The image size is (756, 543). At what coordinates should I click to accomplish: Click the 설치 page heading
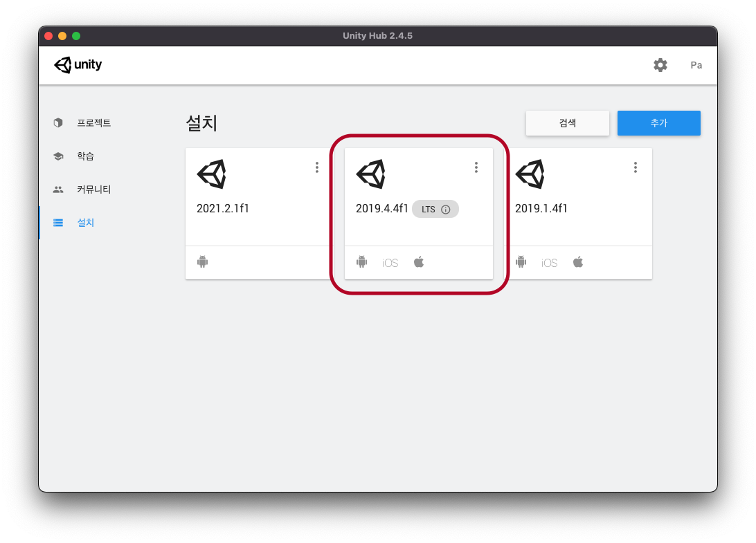pos(201,123)
